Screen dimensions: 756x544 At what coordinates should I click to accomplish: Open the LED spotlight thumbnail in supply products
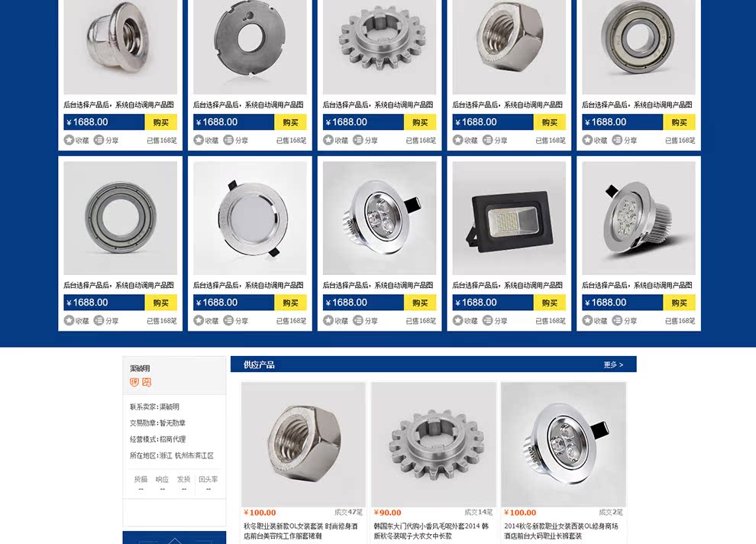[564, 444]
